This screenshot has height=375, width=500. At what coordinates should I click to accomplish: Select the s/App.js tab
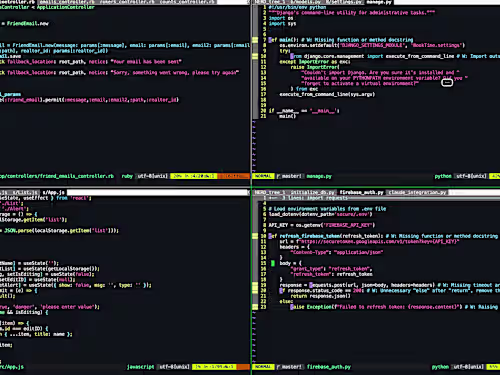pos(53,192)
